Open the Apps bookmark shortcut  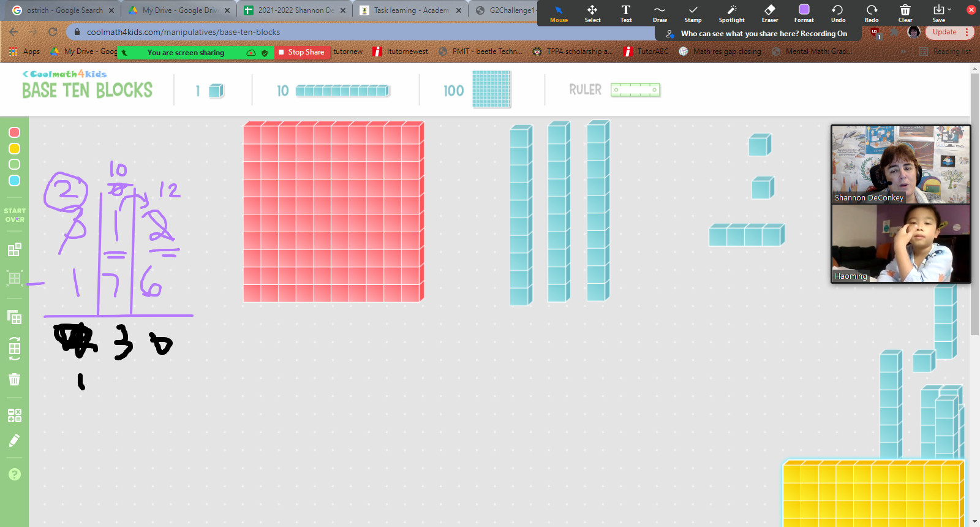25,51
